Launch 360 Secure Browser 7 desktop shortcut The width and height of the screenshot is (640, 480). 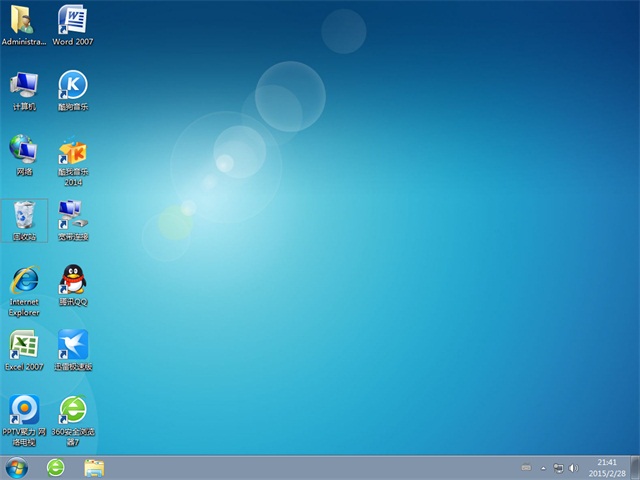(x=72, y=411)
